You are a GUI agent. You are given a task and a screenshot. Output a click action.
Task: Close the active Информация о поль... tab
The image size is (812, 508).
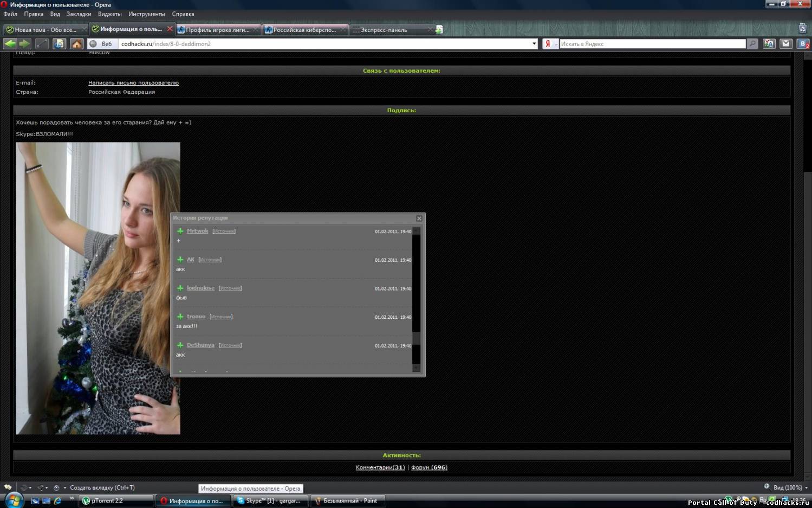[170, 29]
